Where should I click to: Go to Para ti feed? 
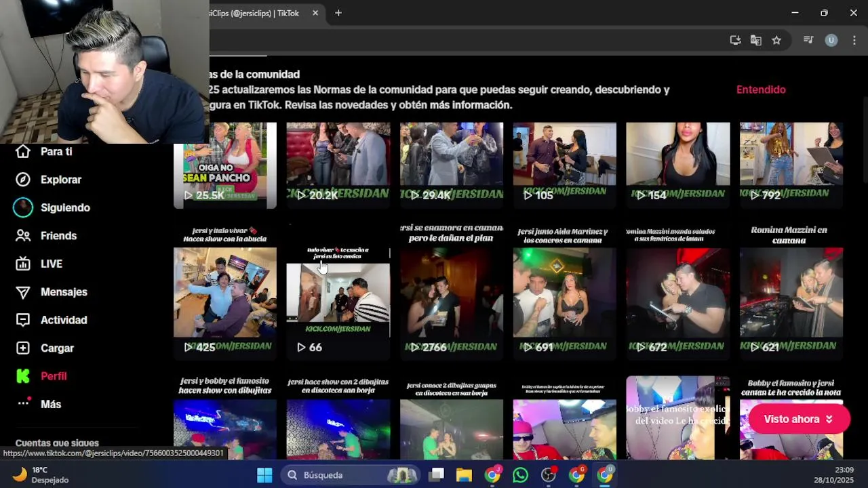click(x=56, y=152)
